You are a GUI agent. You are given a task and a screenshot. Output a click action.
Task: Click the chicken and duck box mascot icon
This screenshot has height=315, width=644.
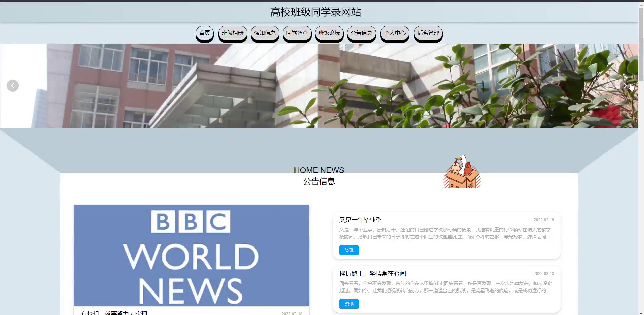[x=462, y=171]
